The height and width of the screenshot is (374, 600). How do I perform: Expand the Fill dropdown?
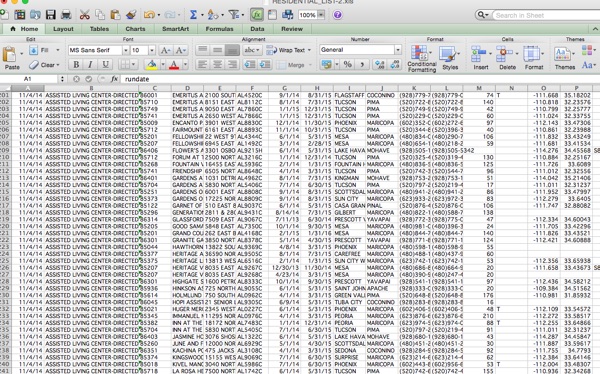pos(58,50)
